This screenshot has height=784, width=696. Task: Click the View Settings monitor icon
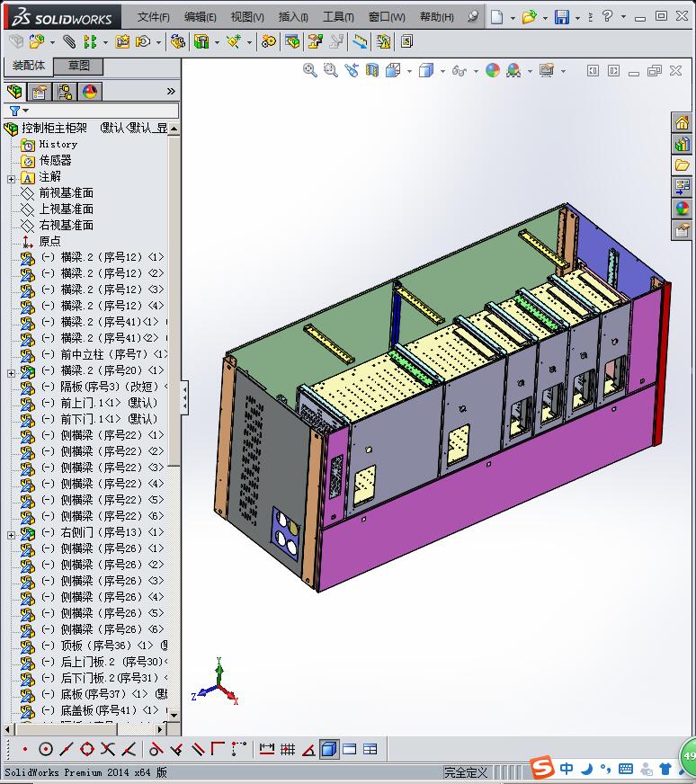(547, 70)
